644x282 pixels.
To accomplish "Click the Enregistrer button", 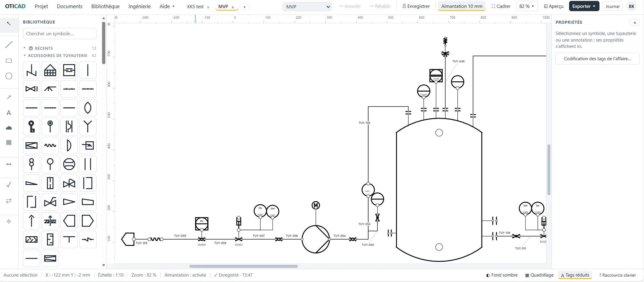I will 416,6.
